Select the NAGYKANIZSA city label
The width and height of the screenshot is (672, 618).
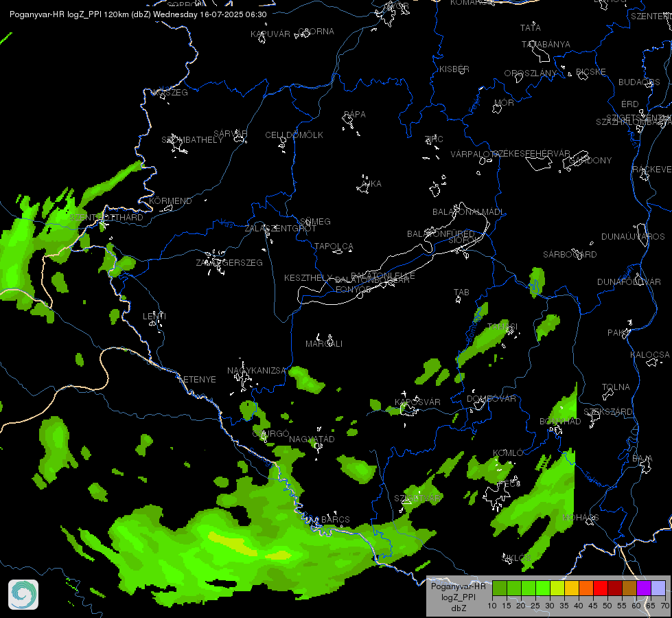point(256,371)
